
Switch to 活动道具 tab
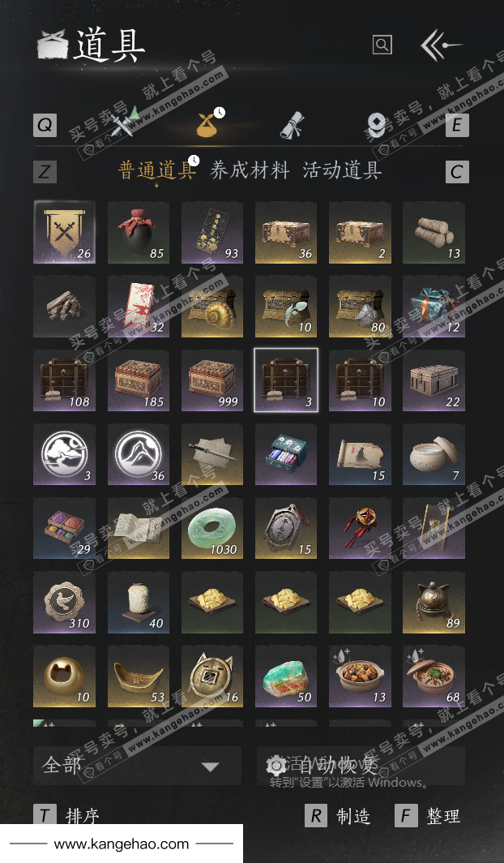[342, 170]
